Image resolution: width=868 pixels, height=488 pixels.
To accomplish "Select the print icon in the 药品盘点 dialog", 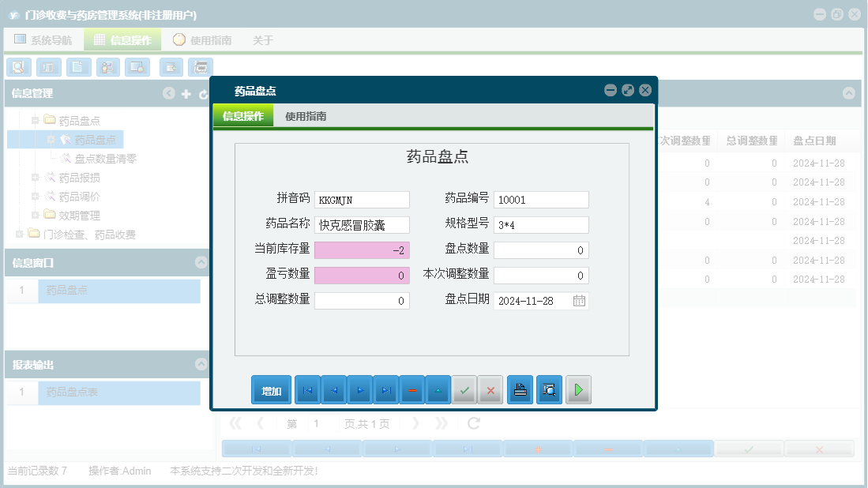I will tap(520, 389).
